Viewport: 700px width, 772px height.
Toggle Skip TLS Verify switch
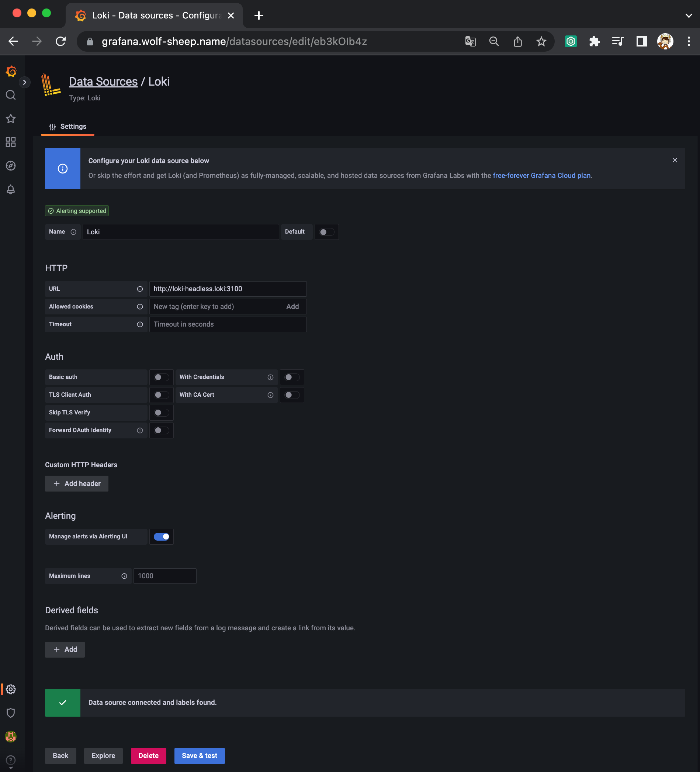162,413
